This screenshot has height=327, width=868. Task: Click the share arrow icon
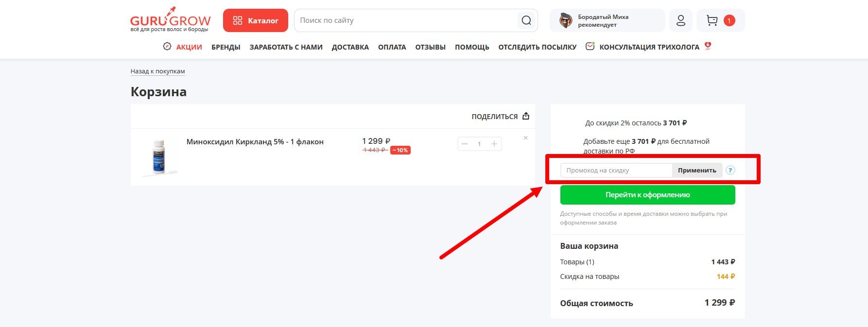pos(526,116)
